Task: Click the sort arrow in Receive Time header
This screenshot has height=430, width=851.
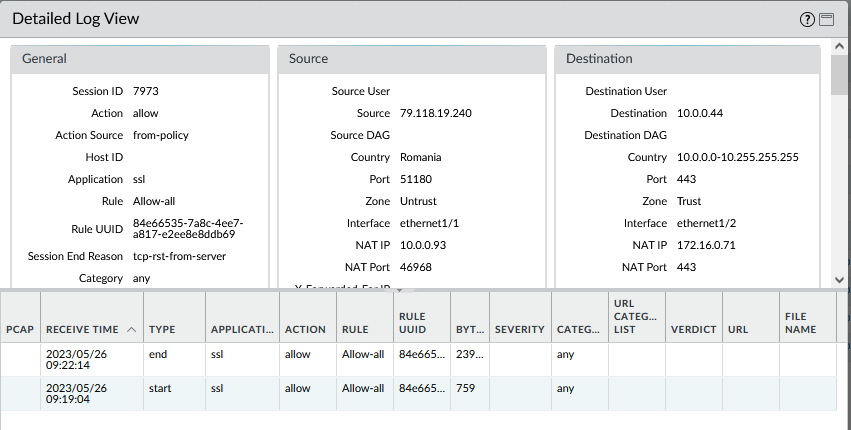Action: 130,329
